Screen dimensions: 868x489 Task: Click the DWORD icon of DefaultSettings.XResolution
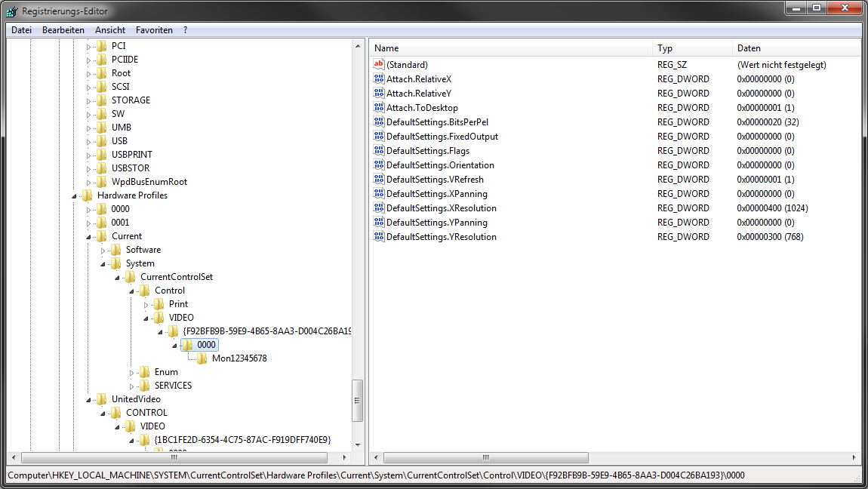point(379,208)
